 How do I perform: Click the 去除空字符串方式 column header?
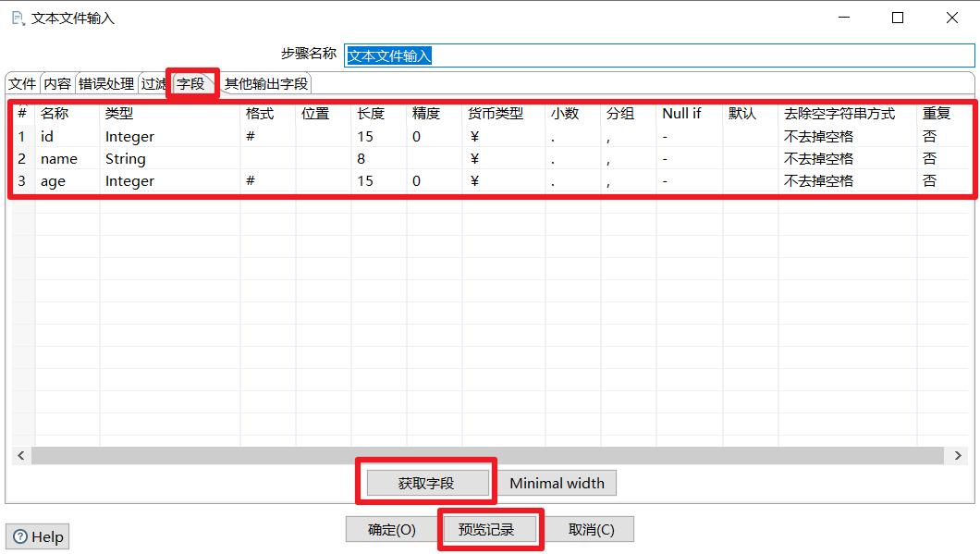click(848, 113)
